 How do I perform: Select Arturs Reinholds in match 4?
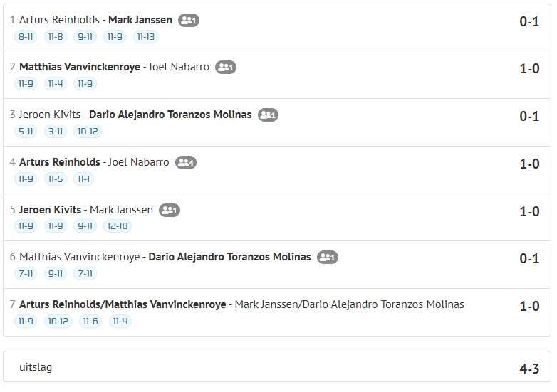click(x=60, y=162)
